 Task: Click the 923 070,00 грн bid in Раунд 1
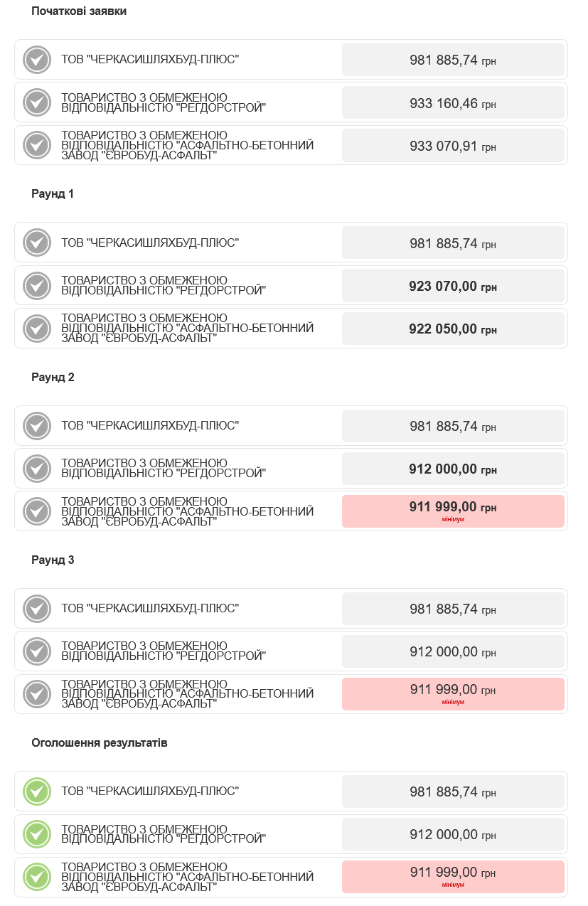click(x=453, y=286)
